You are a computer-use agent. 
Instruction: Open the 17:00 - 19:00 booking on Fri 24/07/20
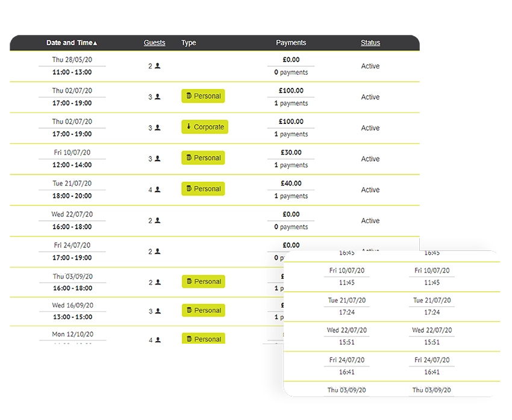pyautogui.click(x=72, y=258)
